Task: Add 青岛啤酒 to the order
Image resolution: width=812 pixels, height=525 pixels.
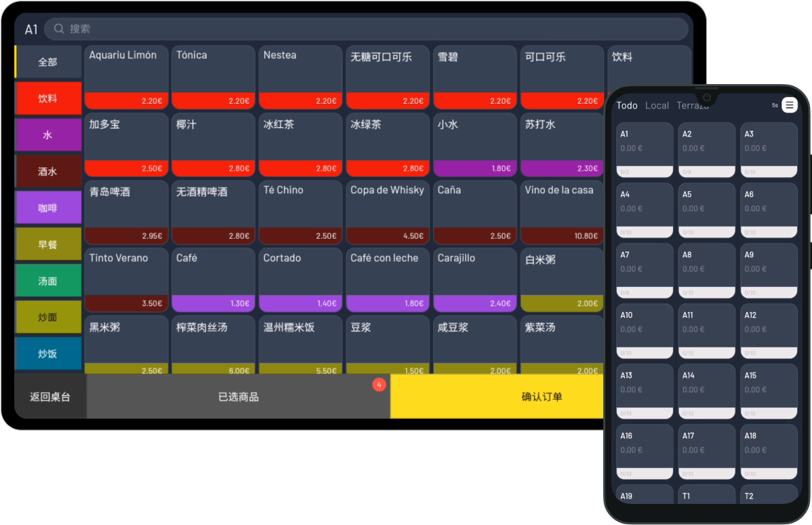Action: [x=126, y=212]
